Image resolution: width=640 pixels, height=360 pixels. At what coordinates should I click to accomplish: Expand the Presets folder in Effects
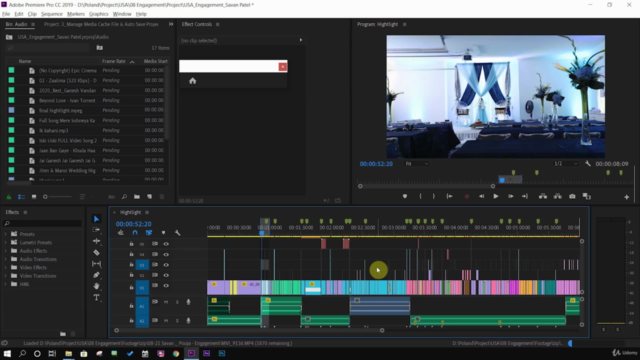pyautogui.click(x=6, y=234)
